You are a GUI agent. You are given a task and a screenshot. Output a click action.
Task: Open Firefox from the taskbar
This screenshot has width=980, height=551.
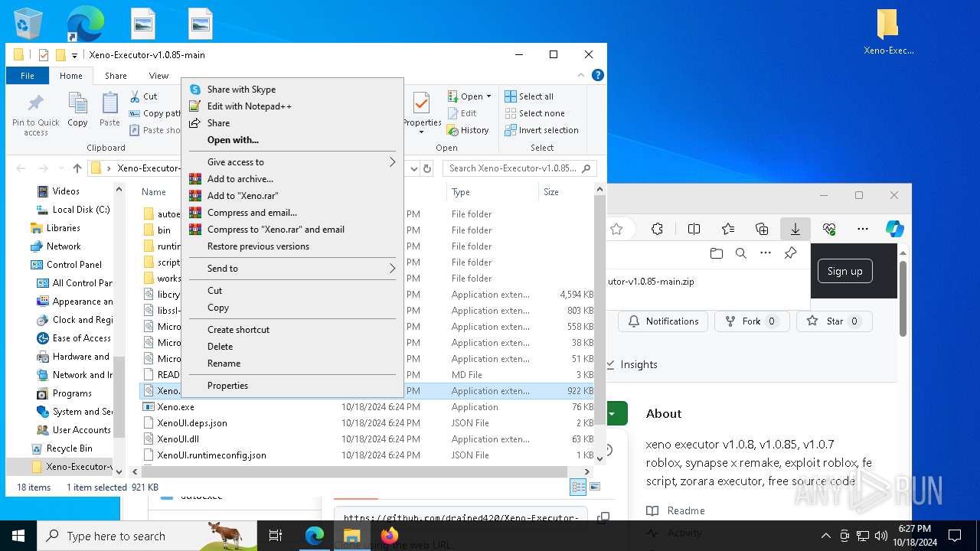tap(389, 536)
